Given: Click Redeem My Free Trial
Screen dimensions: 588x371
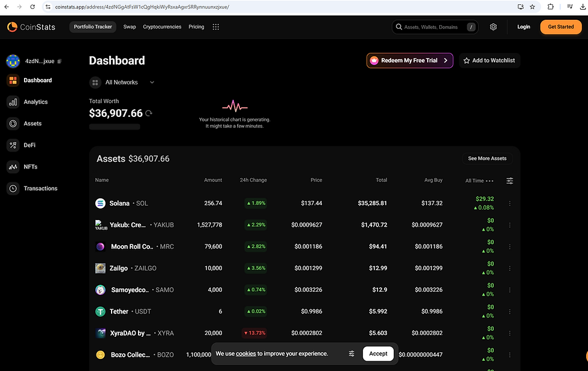Looking at the screenshot, I should [409, 61].
